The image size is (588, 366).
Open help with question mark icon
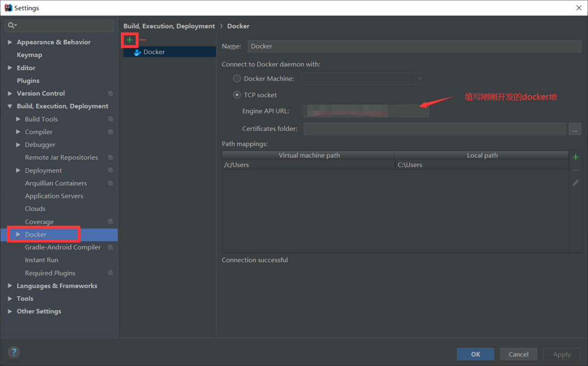(14, 353)
